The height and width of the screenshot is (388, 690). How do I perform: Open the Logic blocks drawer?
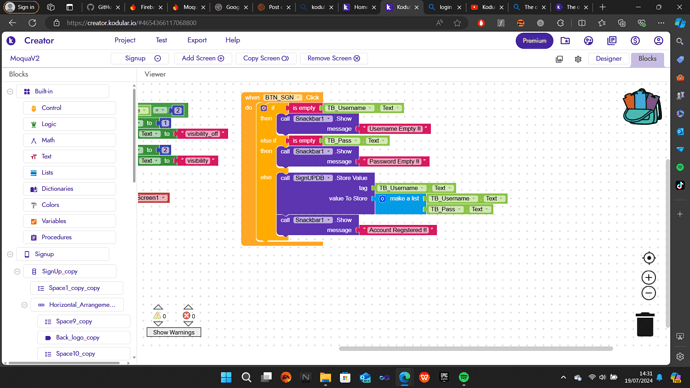coord(70,124)
